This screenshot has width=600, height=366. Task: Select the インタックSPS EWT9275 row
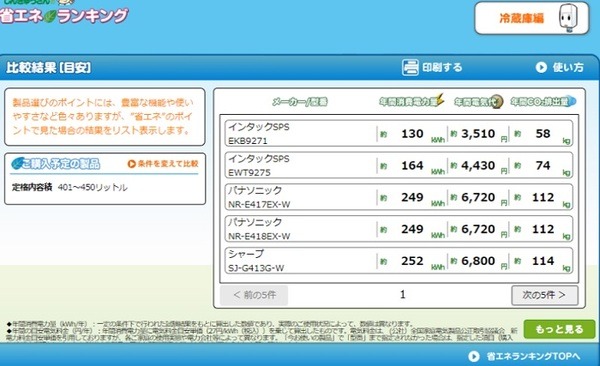(399, 165)
